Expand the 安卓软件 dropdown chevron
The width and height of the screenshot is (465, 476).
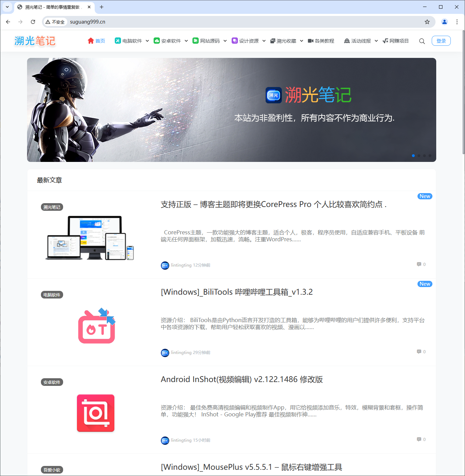click(x=186, y=41)
